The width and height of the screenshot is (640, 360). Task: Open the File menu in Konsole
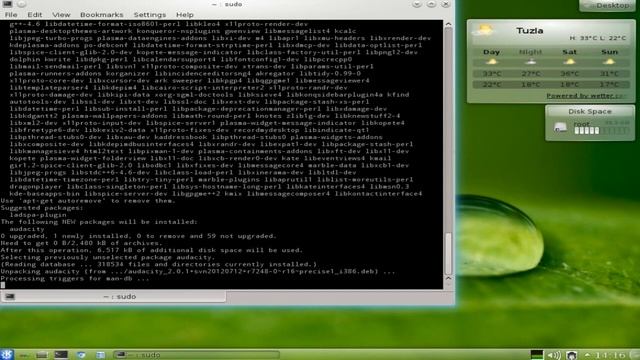point(11,15)
